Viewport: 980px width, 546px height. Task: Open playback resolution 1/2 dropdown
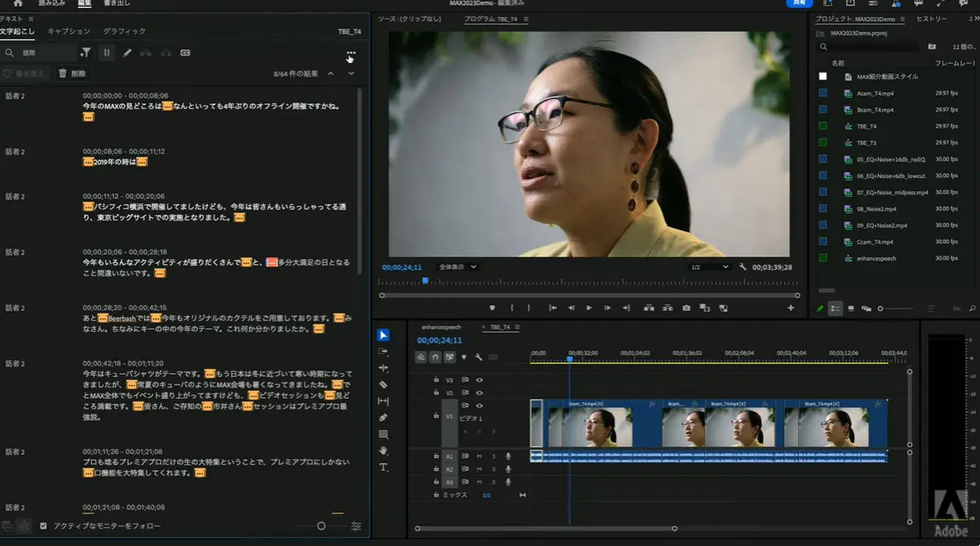[x=708, y=267]
